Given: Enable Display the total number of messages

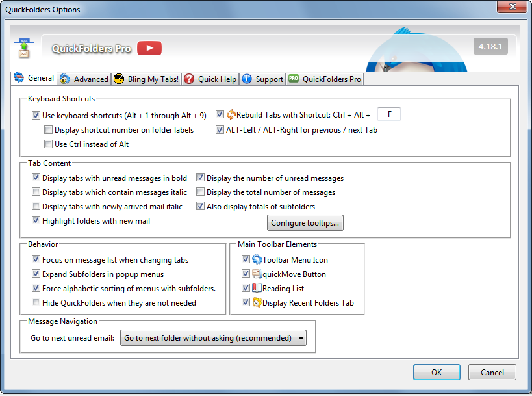Looking at the screenshot, I should [x=200, y=192].
